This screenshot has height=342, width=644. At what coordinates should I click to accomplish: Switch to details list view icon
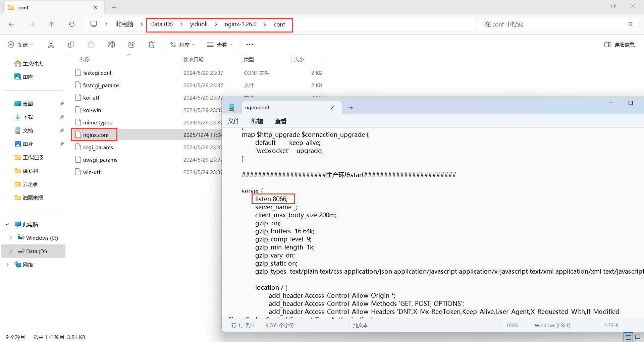tap(628, 337)
